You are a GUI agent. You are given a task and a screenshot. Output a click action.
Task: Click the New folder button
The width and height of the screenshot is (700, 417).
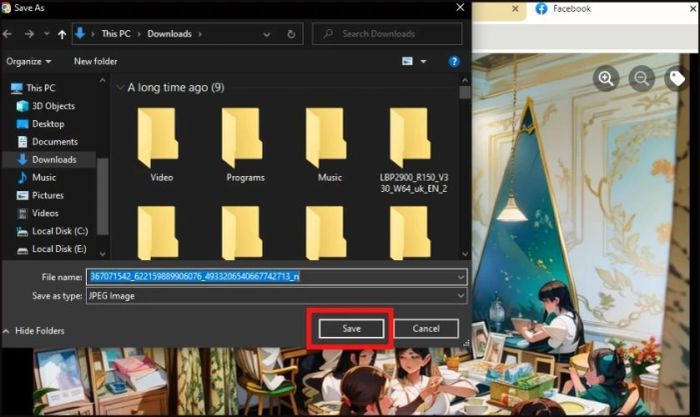[95, 61]
